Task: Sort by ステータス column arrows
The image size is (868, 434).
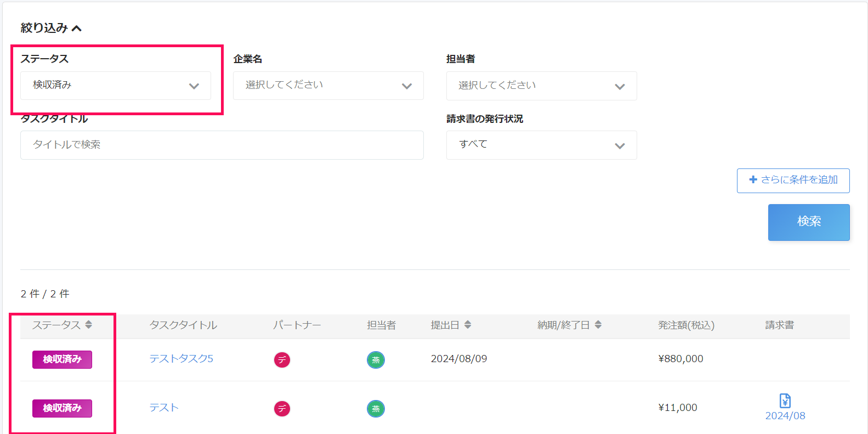Action: point(88,325)
